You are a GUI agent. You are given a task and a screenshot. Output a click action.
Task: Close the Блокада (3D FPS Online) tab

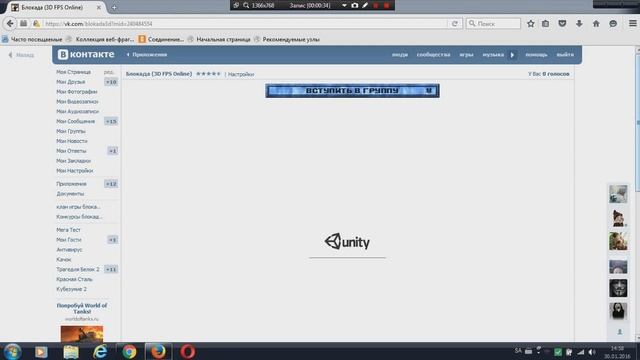[x=98, y=7]
